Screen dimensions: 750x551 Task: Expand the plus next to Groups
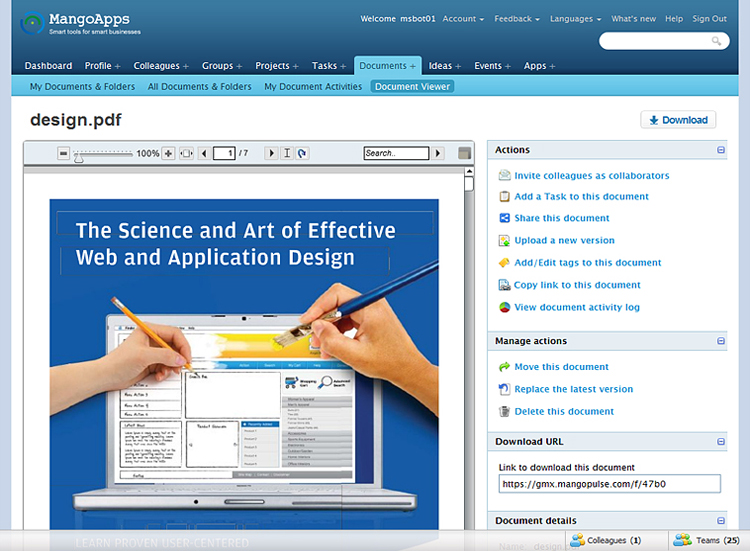pos(239,66)
